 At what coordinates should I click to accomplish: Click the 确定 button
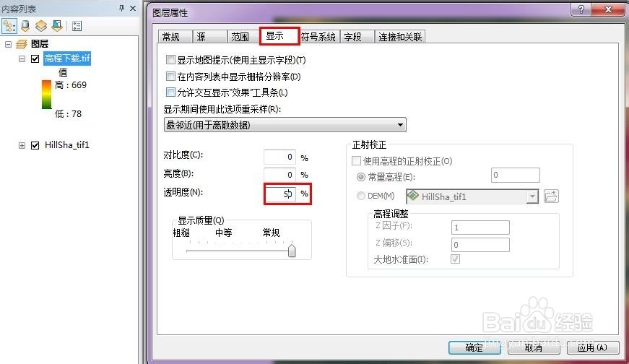474,347
